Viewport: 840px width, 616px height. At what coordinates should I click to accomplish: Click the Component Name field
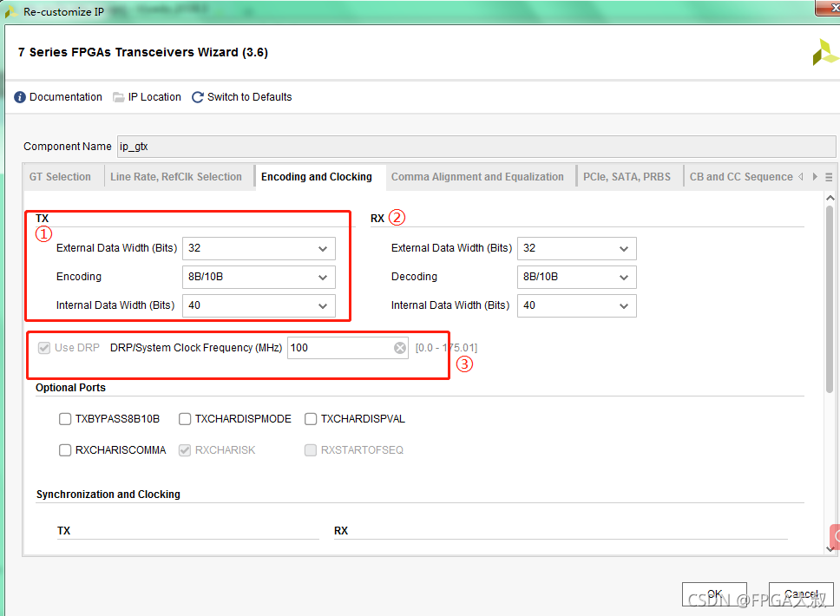476,147
